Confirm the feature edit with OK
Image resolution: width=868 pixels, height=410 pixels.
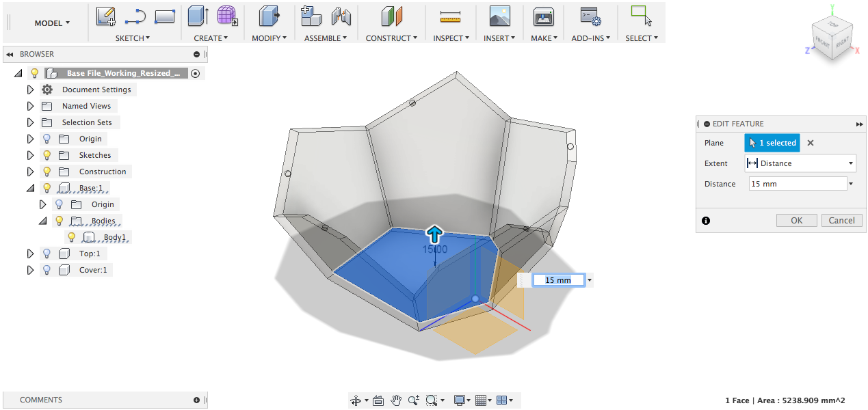[x=797, y=221]
